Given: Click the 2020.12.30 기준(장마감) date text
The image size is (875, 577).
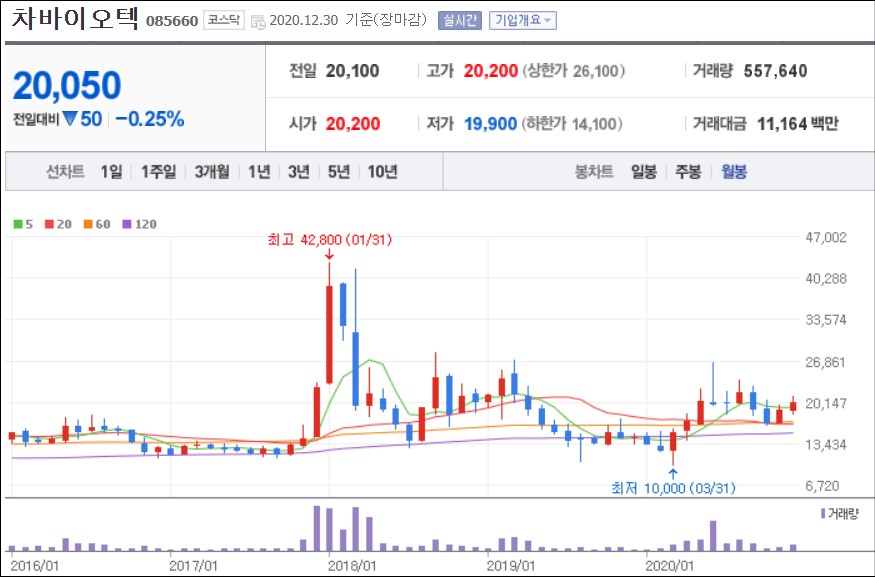Looking at the screenshot, I should click(348, 21).
